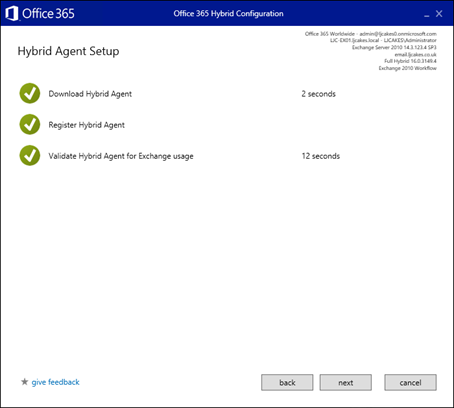Viewport: 454px width, 408px height.
Task: Go back with the back button
Action: (x=287, y=382)
